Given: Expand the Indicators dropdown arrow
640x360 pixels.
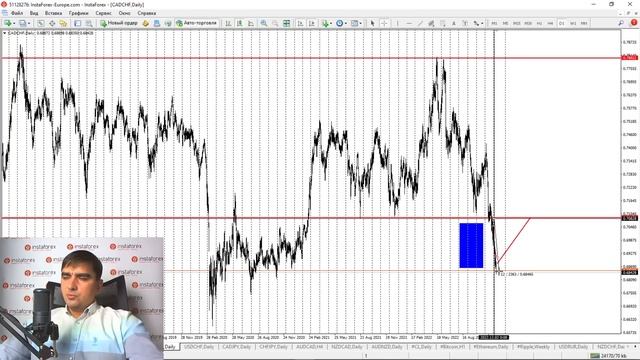Looking at the screenshot, I should 331,23.
